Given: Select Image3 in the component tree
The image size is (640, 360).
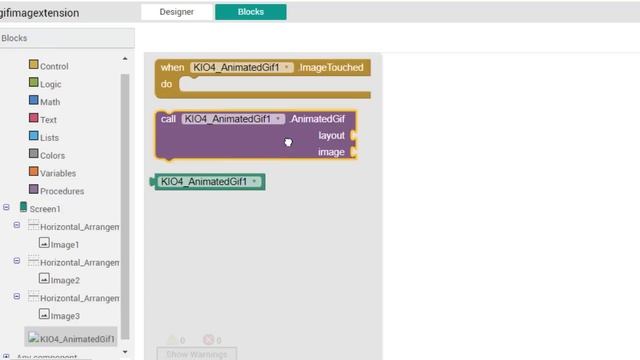Looking at the screenshot, I should pos(65,316).
